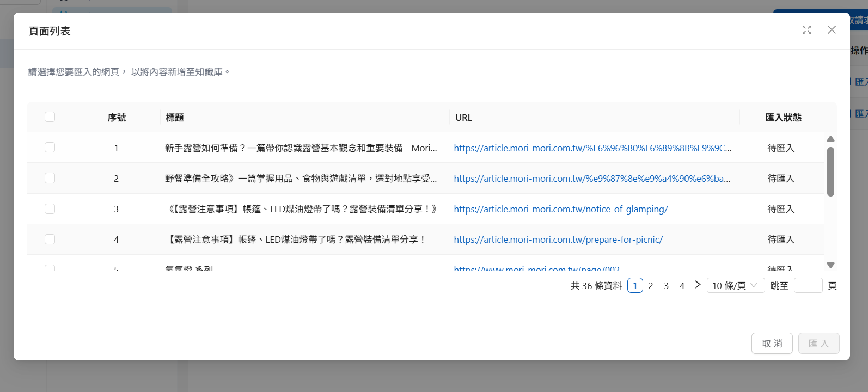Viewport: 868px width, 392px height.
Task: Open the prepare-for-picnic URL link
Action: click(558, 240)
